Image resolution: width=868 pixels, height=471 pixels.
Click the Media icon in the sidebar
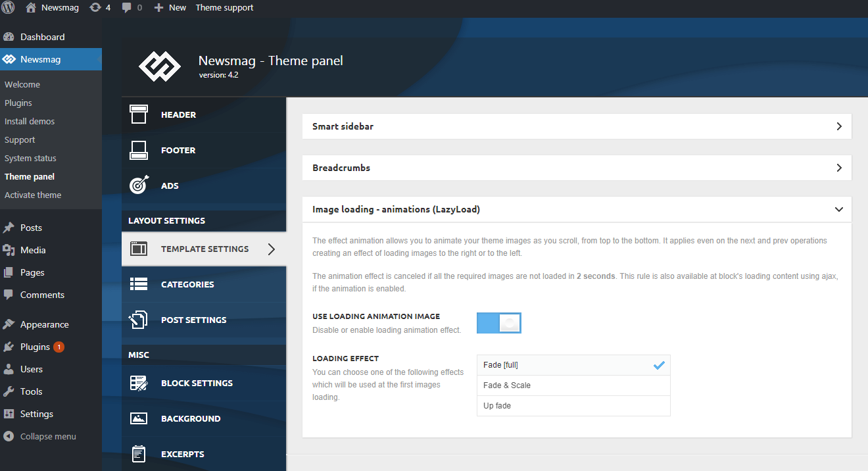point(9,250)
